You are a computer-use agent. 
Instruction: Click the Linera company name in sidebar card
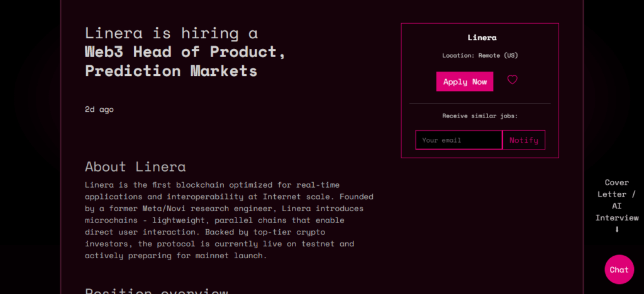click(482, 38)
